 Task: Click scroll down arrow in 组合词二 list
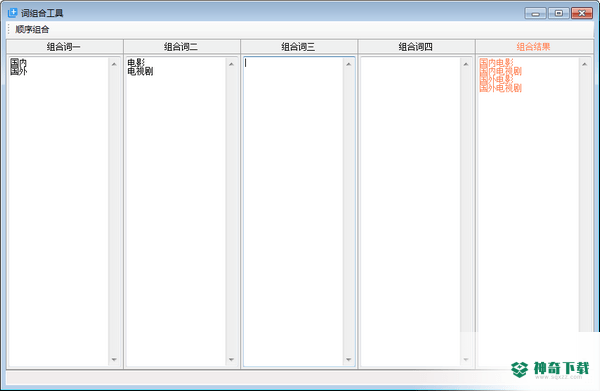click(231, 359)
